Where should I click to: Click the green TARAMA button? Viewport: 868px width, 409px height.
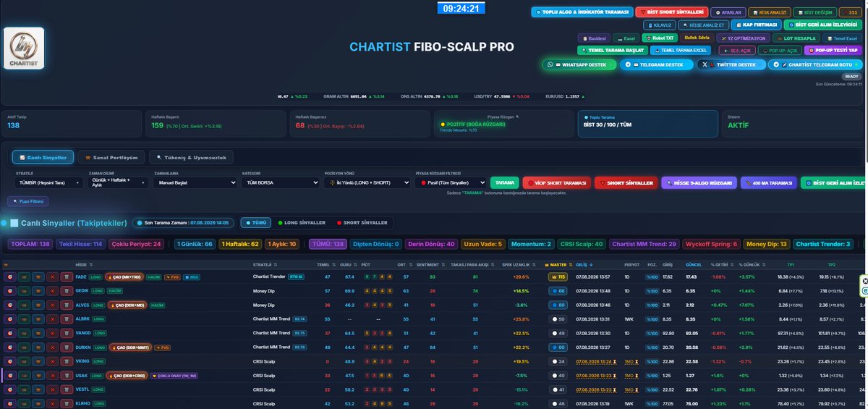tap(505, 183)
